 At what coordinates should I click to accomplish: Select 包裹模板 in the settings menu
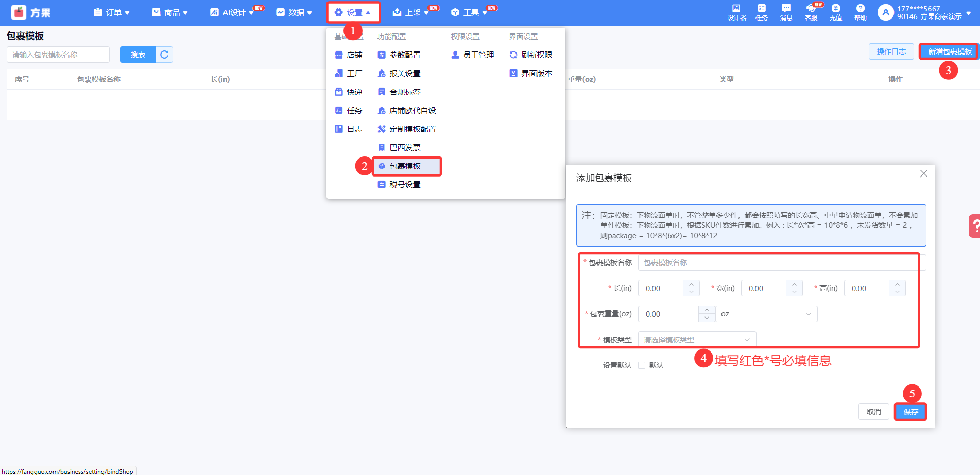[x=405, y=166]
